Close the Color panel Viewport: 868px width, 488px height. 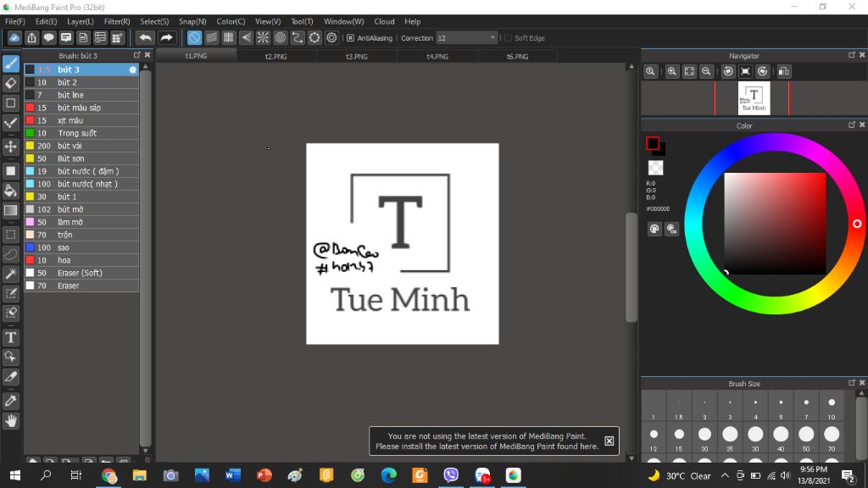tap(862, 125)
